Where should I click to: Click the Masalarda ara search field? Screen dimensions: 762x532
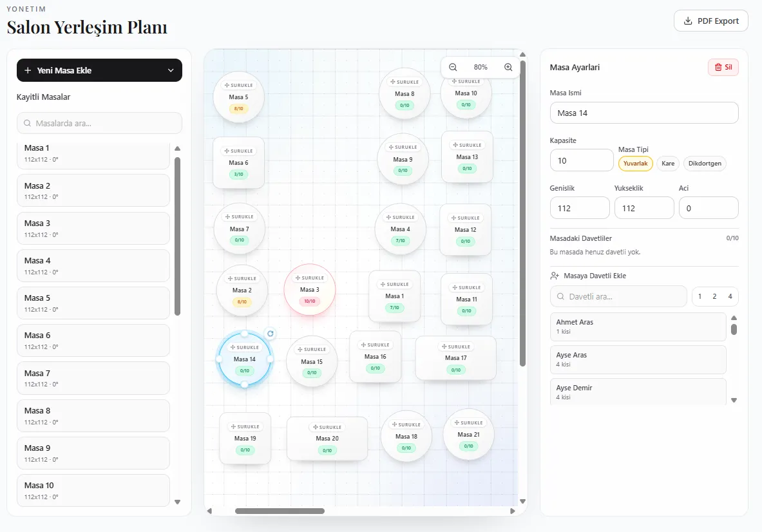[x=99, y=123]
